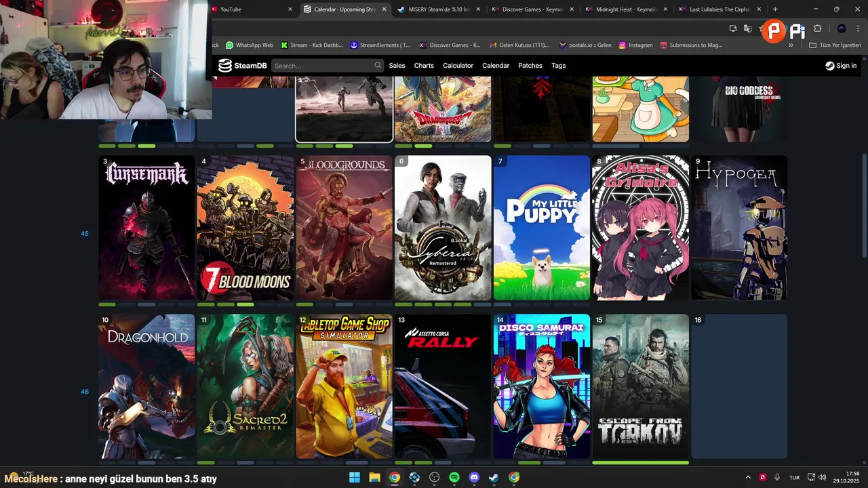
Task: Open the Tüm Yer İşaretleri bookmarks folder
Action: (x=835, y=45)
